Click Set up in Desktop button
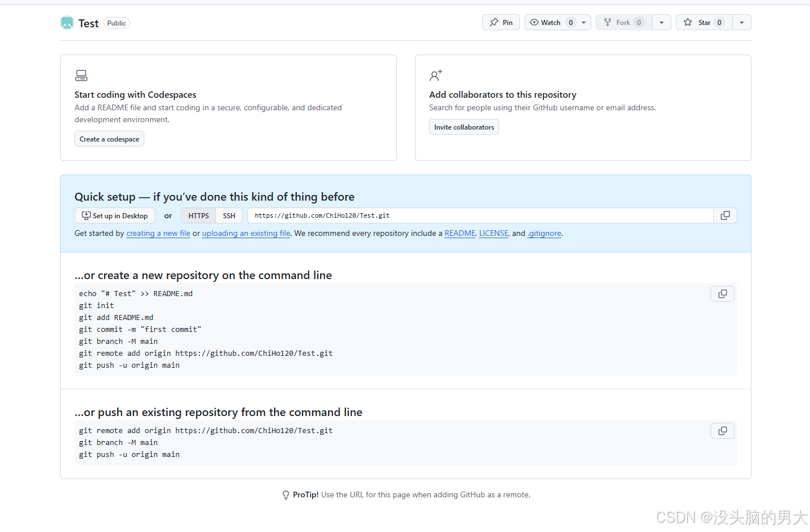This screenshot has height=532, width=810. click(x=115, y=215)
